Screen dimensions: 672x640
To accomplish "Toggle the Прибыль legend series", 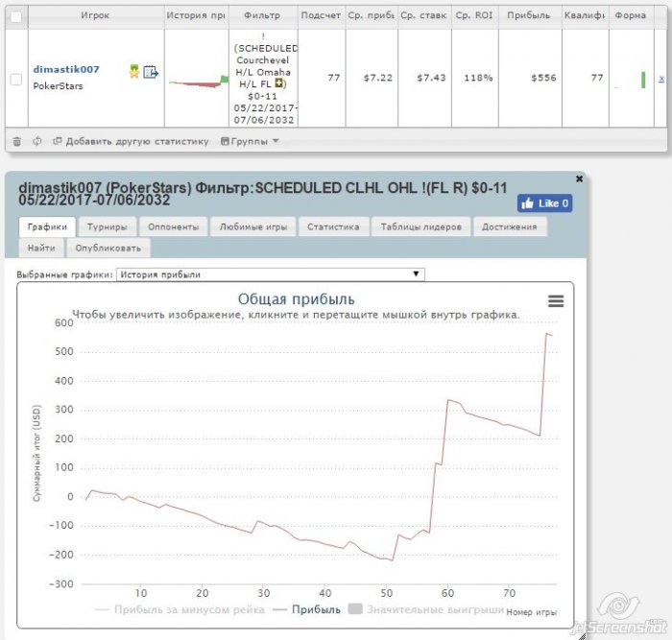I will [x=307, y=609].
